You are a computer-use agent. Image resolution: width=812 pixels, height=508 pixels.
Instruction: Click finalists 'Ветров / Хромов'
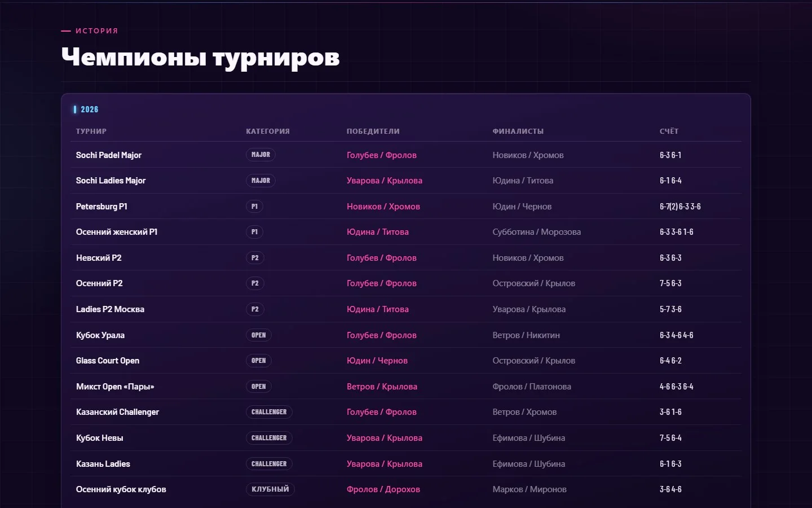pyautogui.click(x=525, y=412)
